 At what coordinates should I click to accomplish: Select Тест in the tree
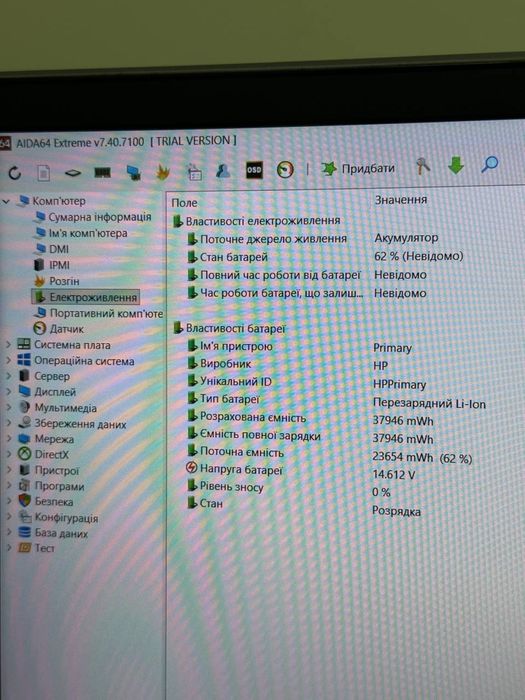tap(44, 548)
